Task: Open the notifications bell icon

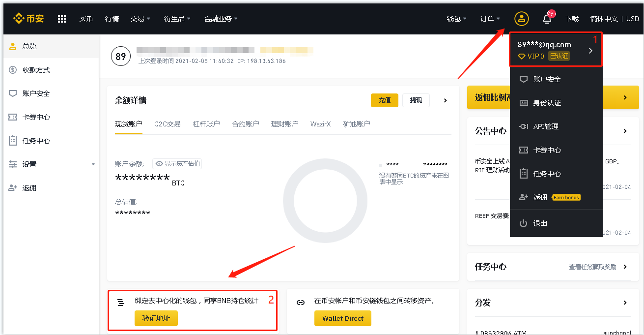Action: click(x=547, y=19)
